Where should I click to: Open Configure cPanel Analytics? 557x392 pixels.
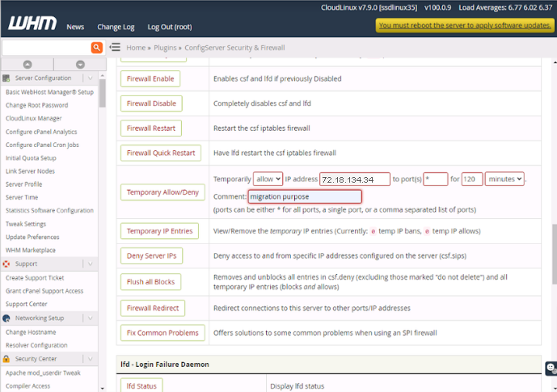[x=41, y=132]
